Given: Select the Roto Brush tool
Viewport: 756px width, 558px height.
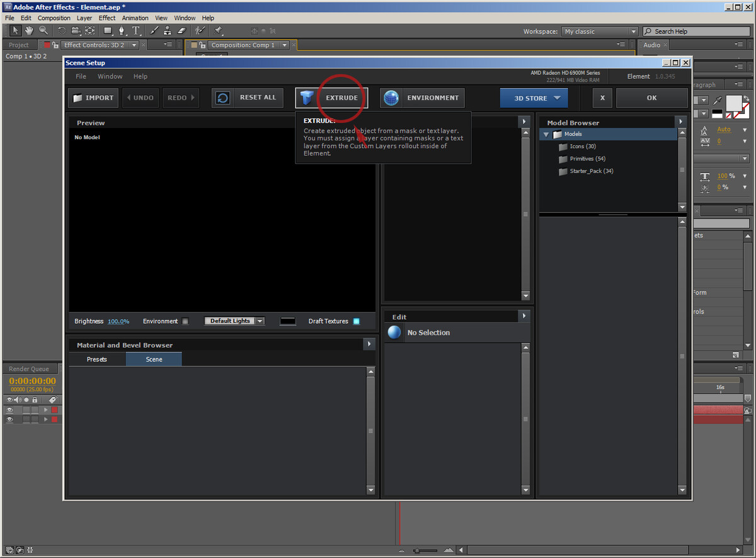Looking at the screenshot, I should pyautogui.click(x=200, y=31).
